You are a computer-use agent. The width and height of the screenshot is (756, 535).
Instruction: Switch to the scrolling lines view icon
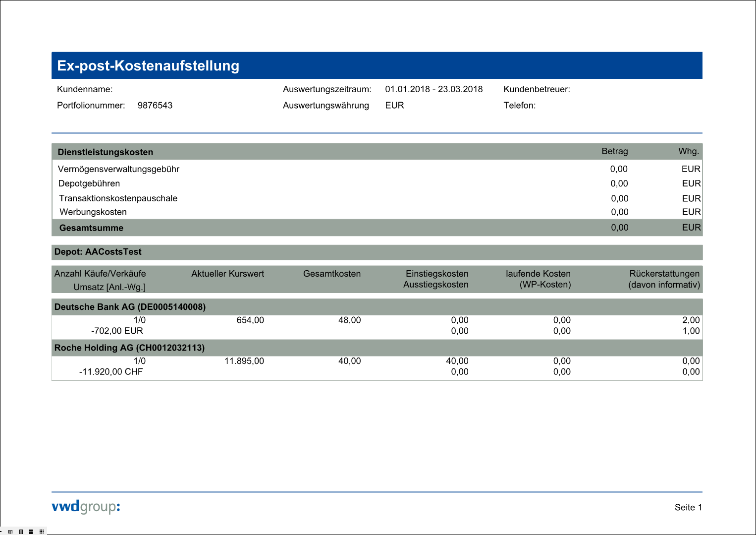tap(10, 532)
